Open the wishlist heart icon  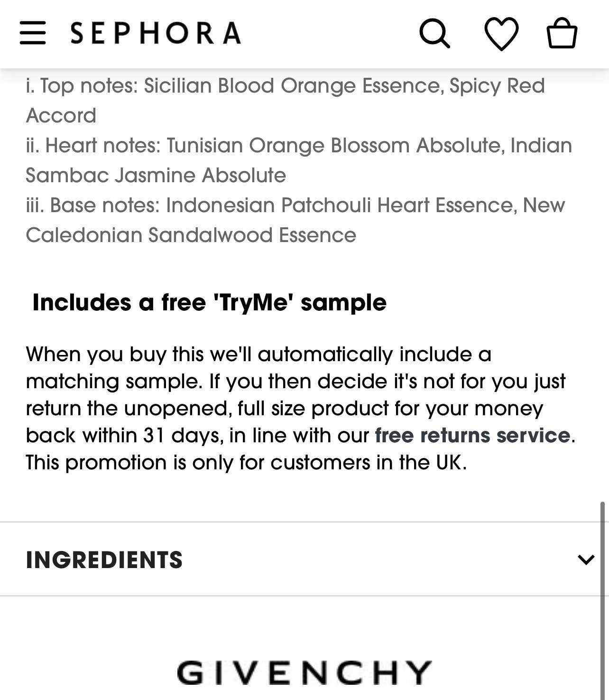pyautogui.click(x=501, y=33)
